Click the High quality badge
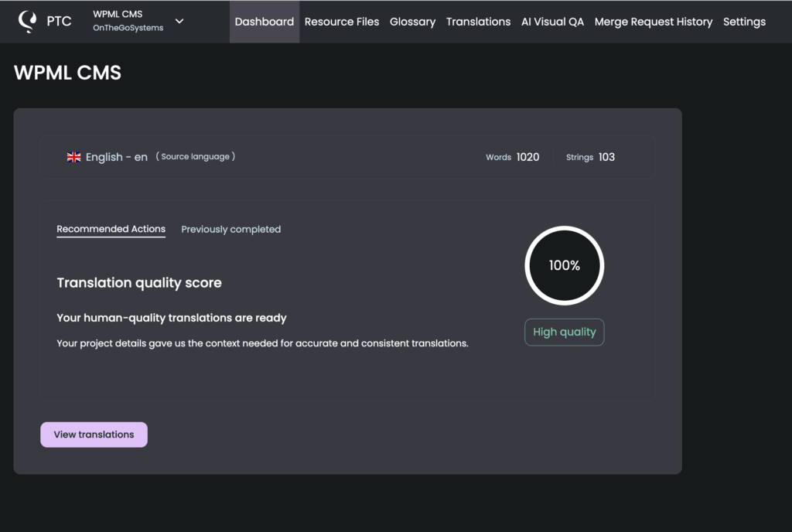Image resolution: width=792 pixels, height=532 pixels. tap(564, 332)
